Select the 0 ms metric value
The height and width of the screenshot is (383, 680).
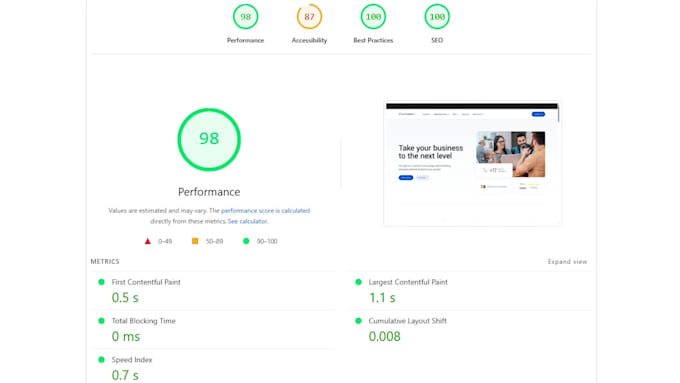126,336
